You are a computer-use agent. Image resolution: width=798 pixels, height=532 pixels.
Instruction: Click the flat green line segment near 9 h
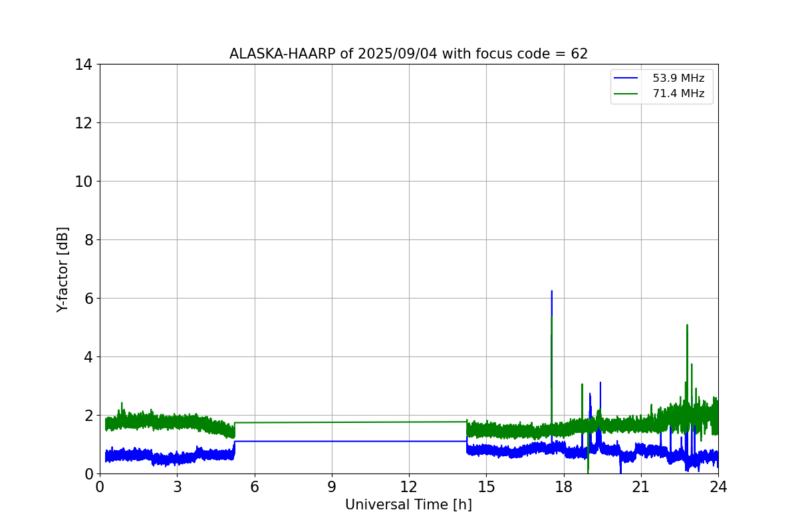click(332, 422)
